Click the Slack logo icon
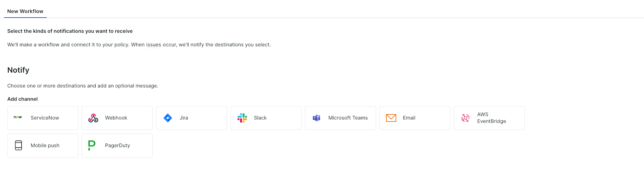This screenshot has width=644, height=175. [x=242, y=118]
